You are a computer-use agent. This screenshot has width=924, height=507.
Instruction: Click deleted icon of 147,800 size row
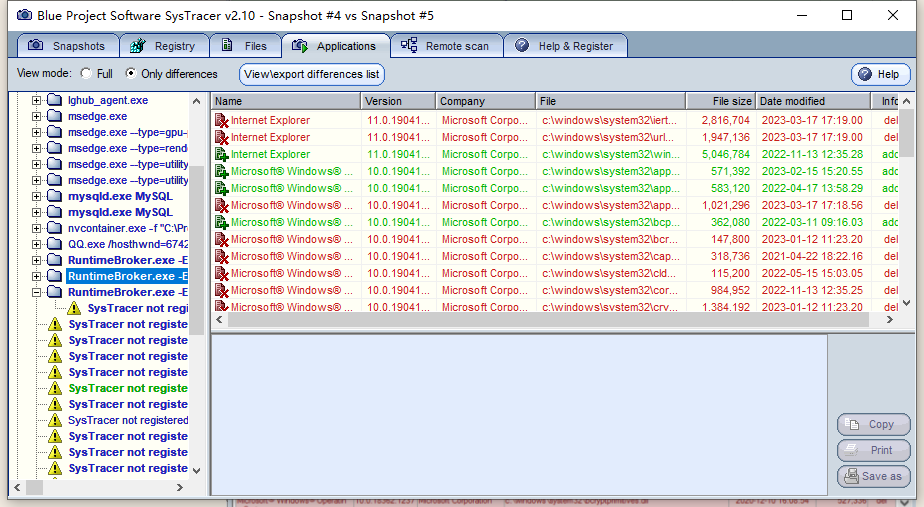(222, 240)
